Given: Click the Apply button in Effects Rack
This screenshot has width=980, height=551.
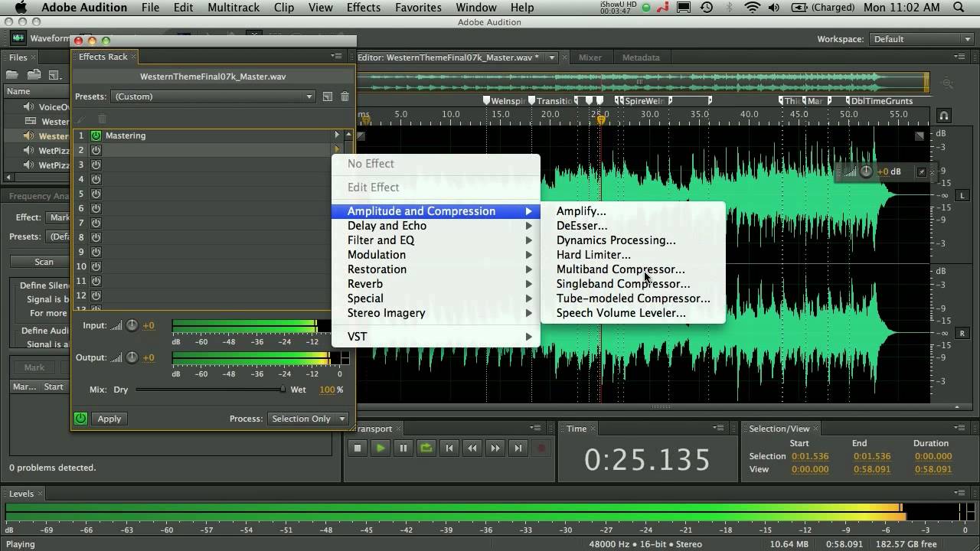Looking at the screenshot, I should point(109,419).
